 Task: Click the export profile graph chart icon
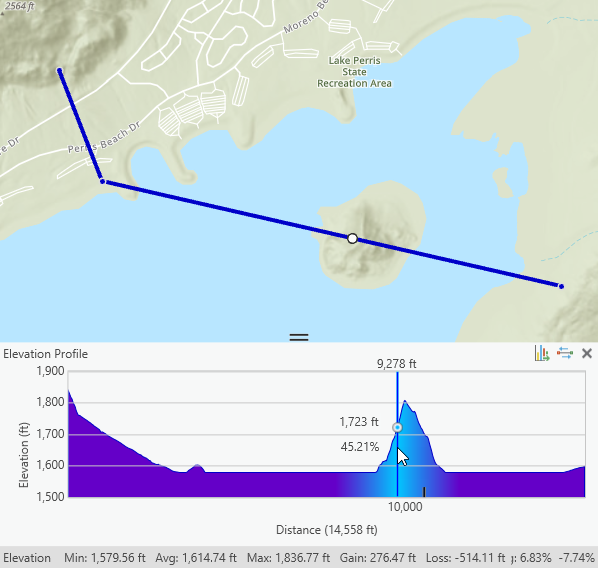[542, 353]
